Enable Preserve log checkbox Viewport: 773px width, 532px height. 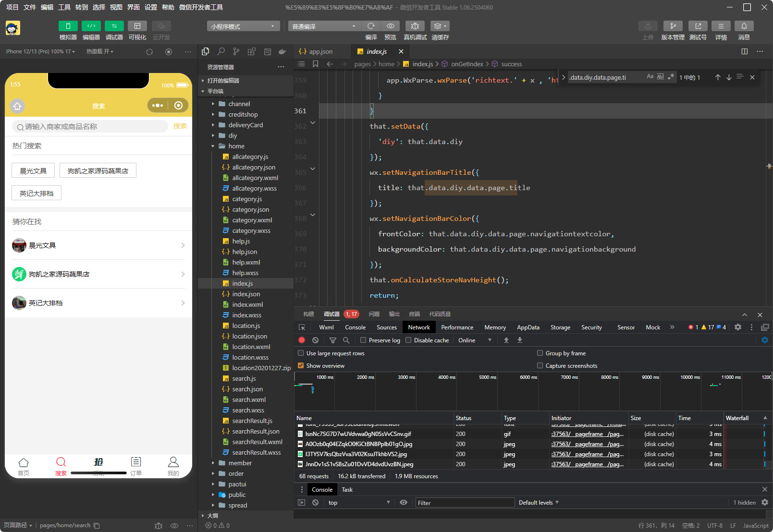click(364, 340)
